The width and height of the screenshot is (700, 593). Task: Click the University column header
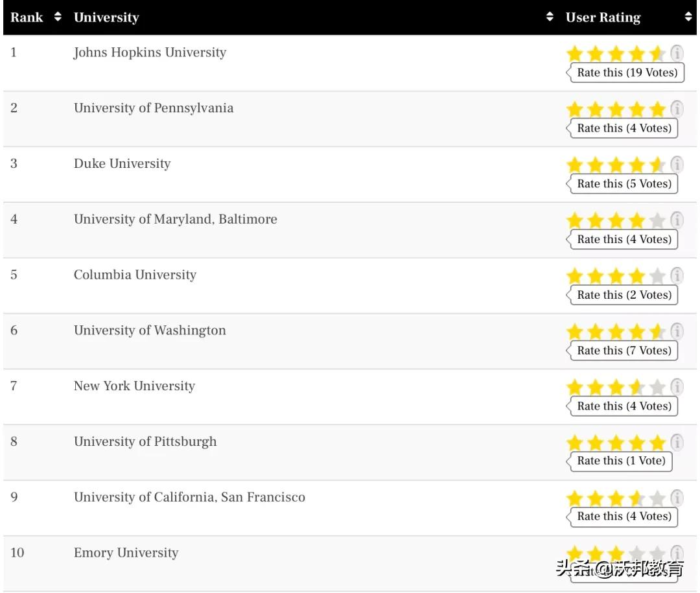106,17
